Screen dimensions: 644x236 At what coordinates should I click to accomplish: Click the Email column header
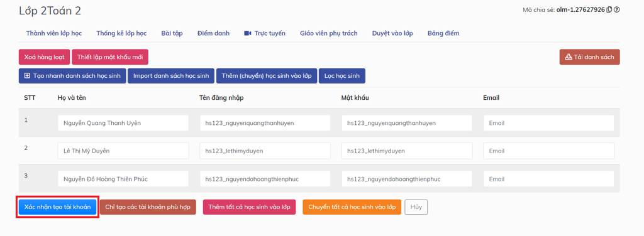[x=491, y=98]
